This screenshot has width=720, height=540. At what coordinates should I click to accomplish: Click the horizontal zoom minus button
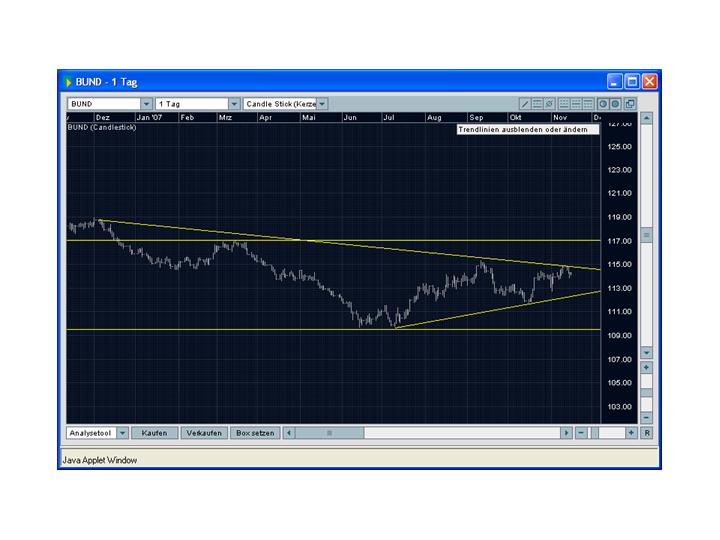(581, 433)
